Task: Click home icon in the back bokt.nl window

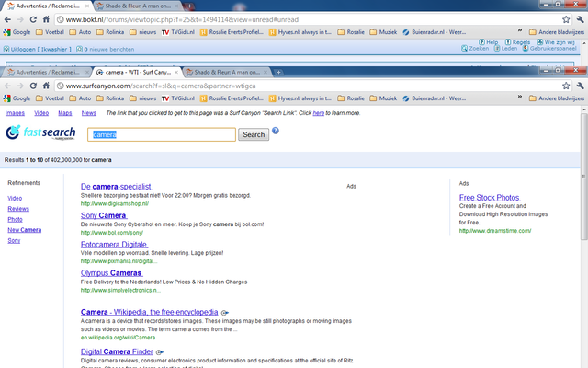Action: 46,19
